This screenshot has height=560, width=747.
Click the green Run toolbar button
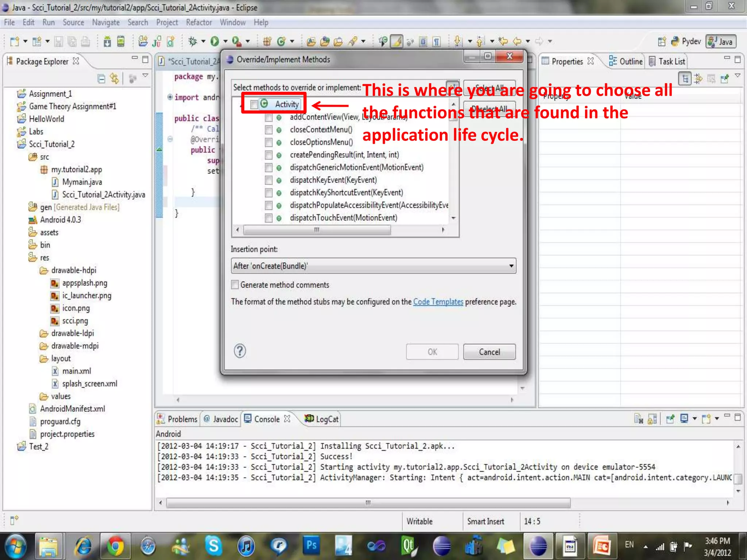[214, 42]
